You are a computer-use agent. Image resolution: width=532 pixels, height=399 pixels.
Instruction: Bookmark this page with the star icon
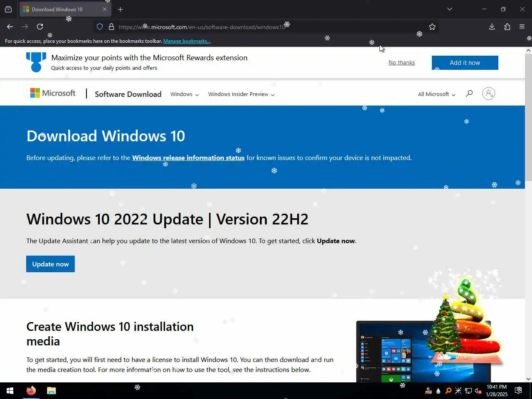coord(432,27)
